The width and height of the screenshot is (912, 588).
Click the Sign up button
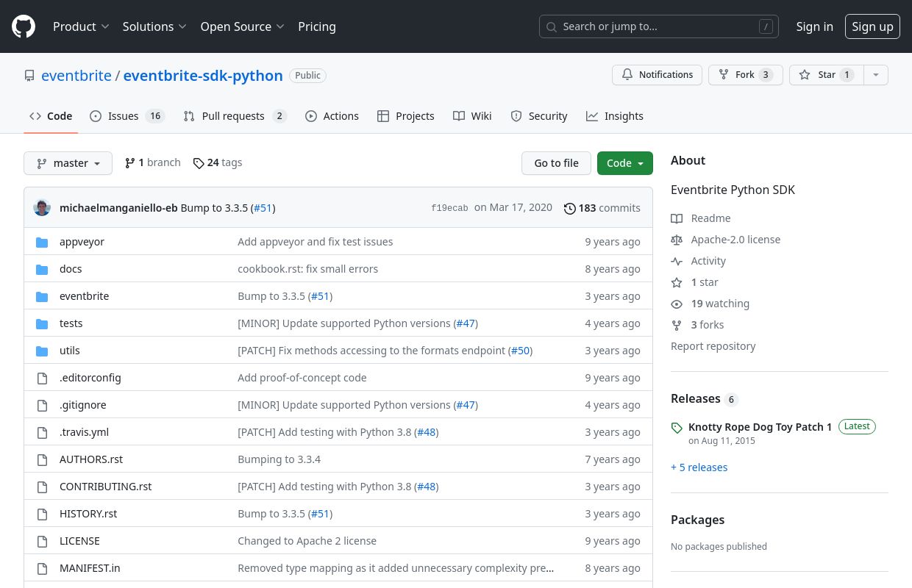[x=872, y=26]
